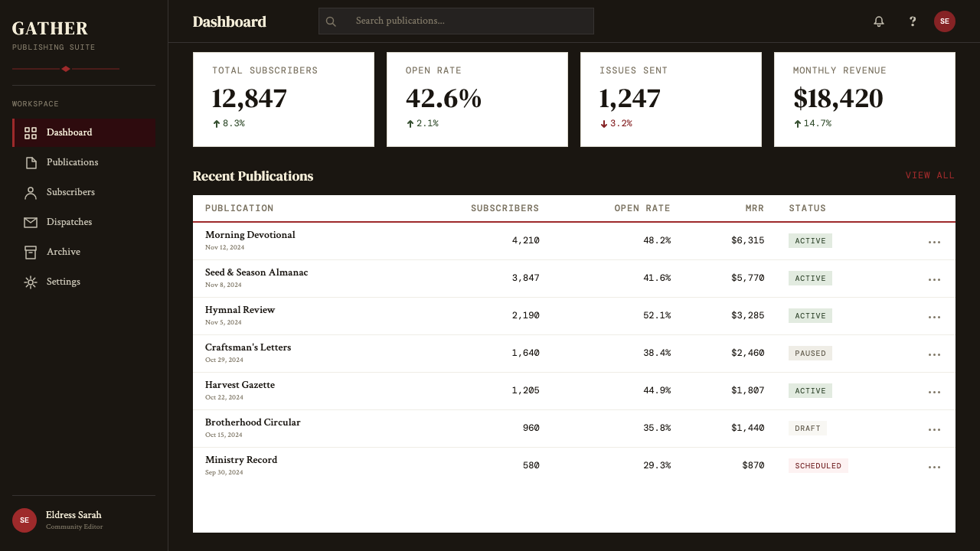980x551 pixels.
Task: Click the help question mark icon
Action: point(913,21)
